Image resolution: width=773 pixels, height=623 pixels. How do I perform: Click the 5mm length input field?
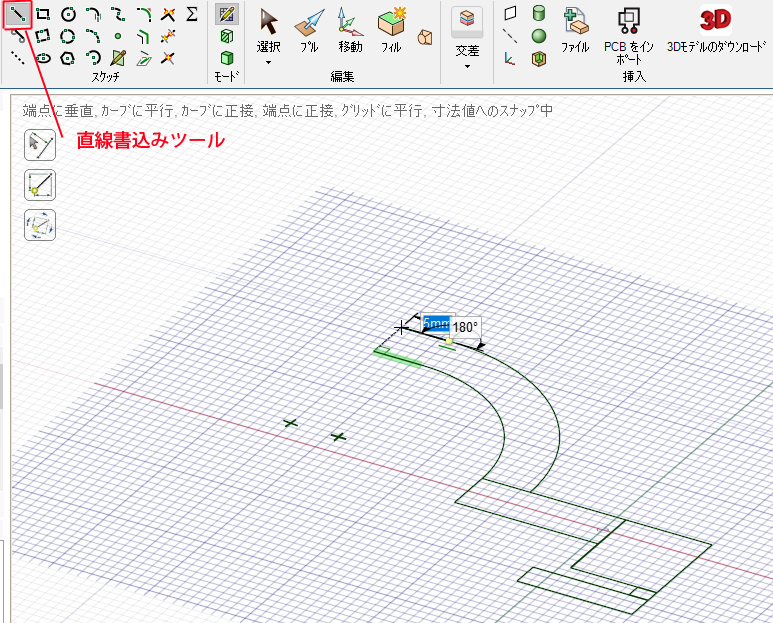click(x=437, y=323)
